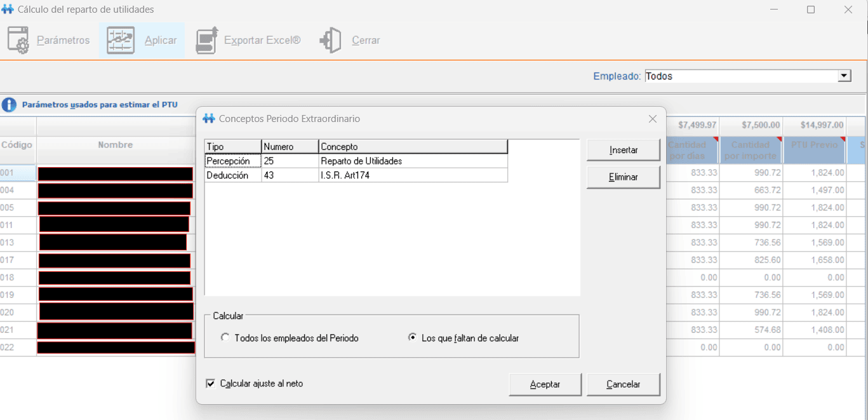Click the Parámetros usados para estimar el PTU link
The width and height of the screenshot is (868, 420).
(100, 105)
